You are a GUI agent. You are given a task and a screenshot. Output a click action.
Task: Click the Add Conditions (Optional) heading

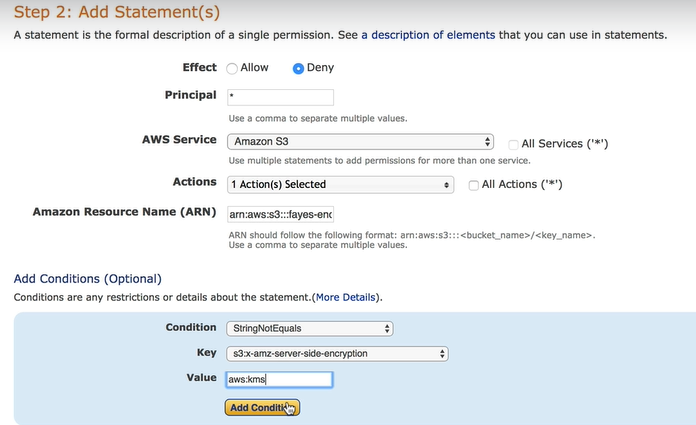coord(87,278)
